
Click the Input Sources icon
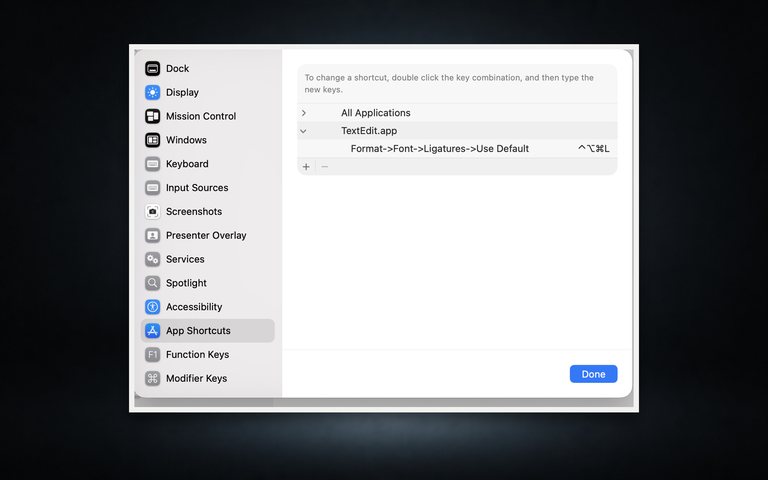pyautogui.click(x=152, y=188)
